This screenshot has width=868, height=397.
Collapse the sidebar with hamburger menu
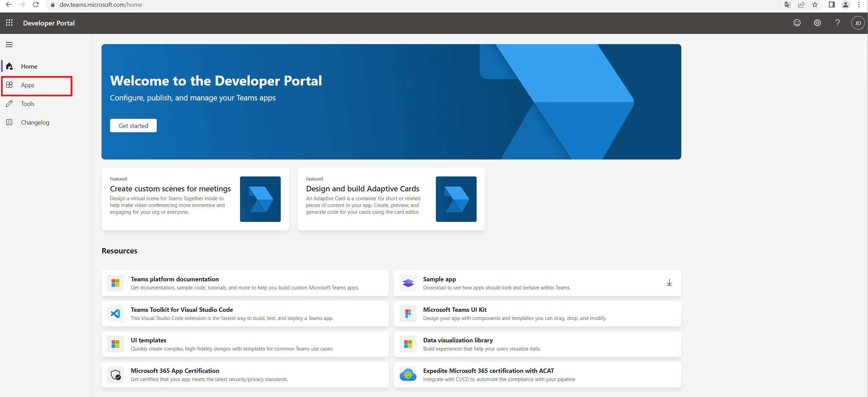point(9,44)
